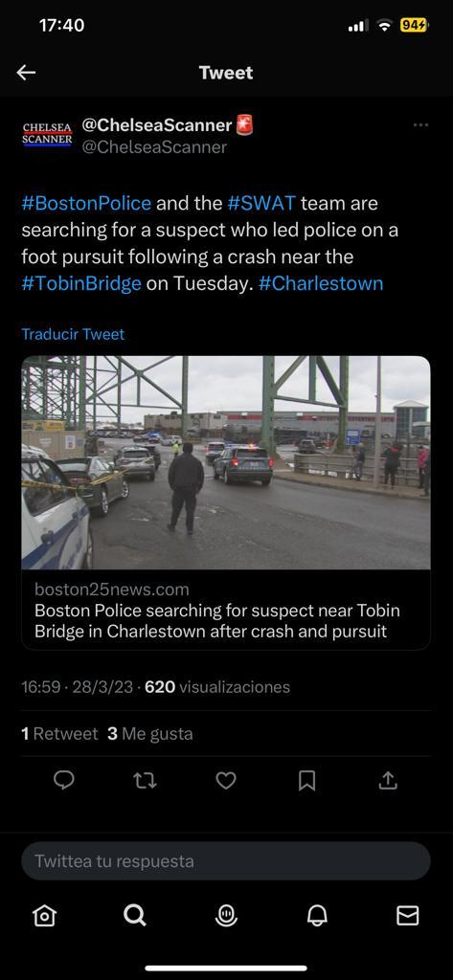
Task: Open the Search tab
Action: tap(134, 916)
